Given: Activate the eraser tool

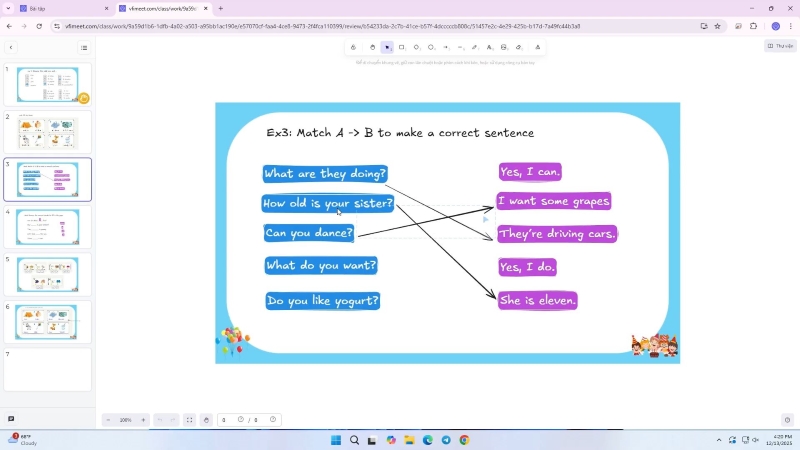Looking at the screenshot, I should [x=518, y=47].
